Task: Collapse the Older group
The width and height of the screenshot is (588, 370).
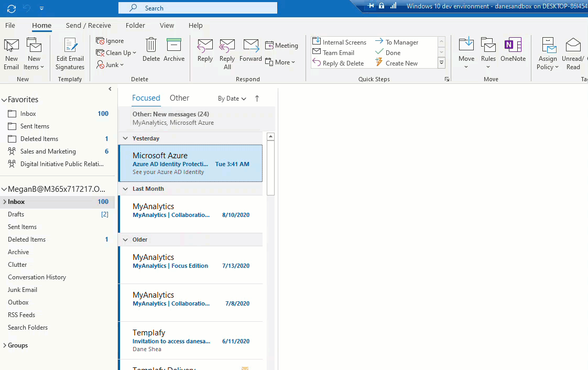Action: 125,240
